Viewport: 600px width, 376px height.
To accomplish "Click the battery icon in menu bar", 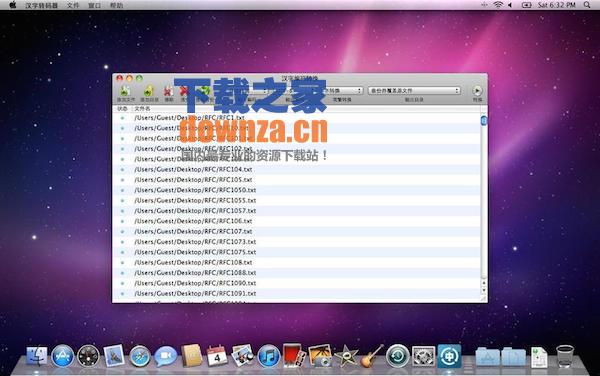I will [527, 5].
